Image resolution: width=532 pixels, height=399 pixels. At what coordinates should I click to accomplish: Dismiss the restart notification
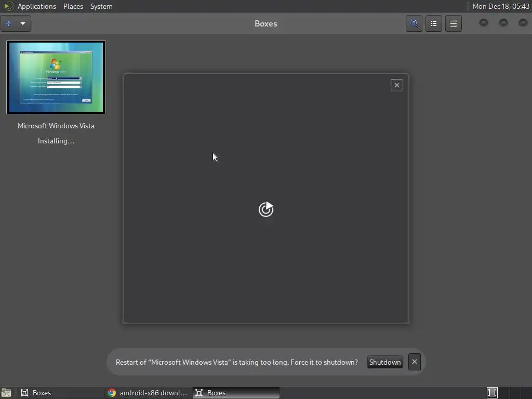414,362
